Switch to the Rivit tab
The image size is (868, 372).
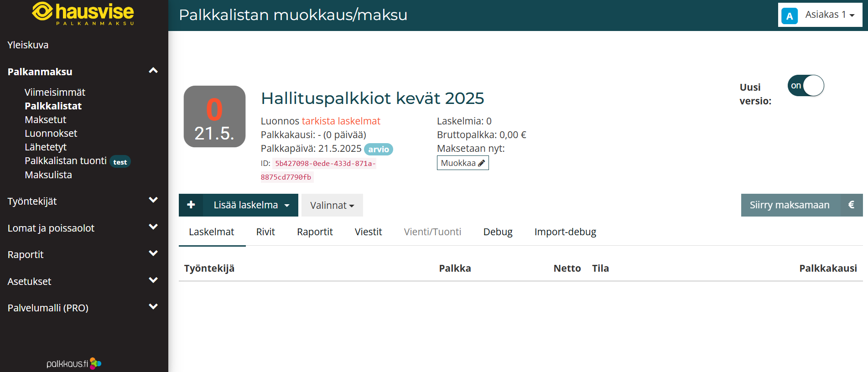coord(265,232)
